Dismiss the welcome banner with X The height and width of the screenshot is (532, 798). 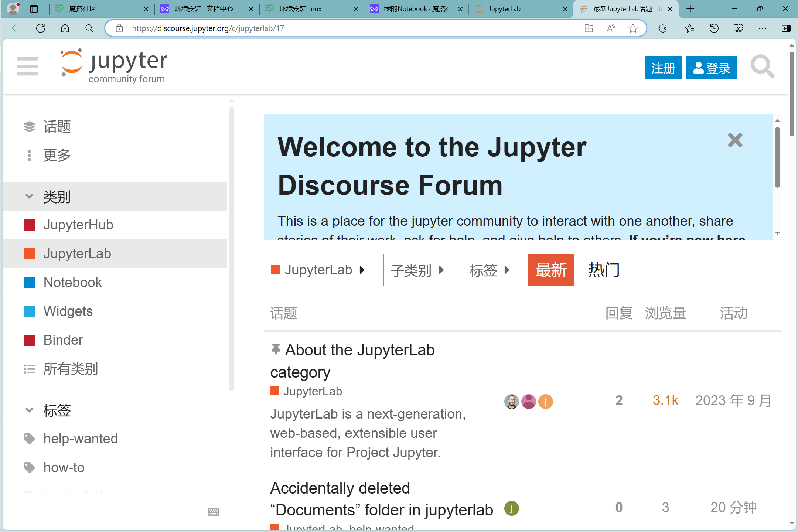(735, 140)
